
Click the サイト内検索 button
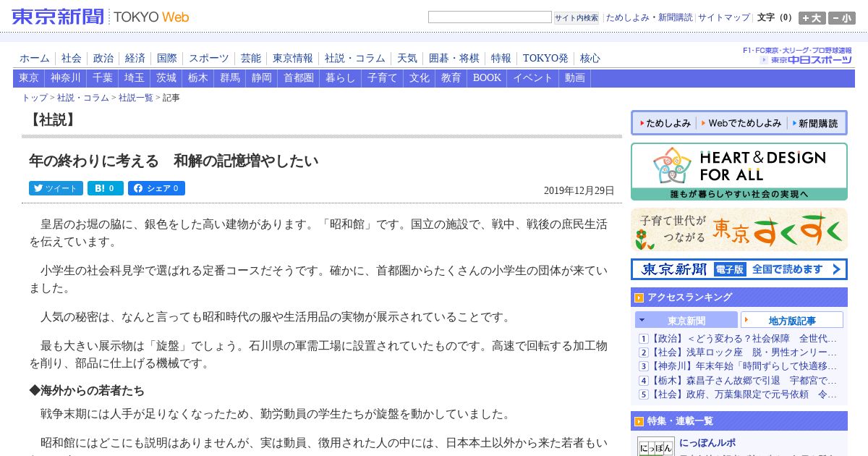tap(576, 18)
